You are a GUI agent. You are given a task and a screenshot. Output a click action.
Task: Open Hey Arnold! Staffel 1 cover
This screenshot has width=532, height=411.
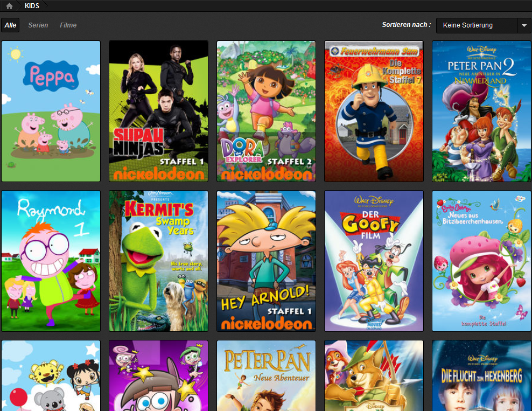click(266, 261)
